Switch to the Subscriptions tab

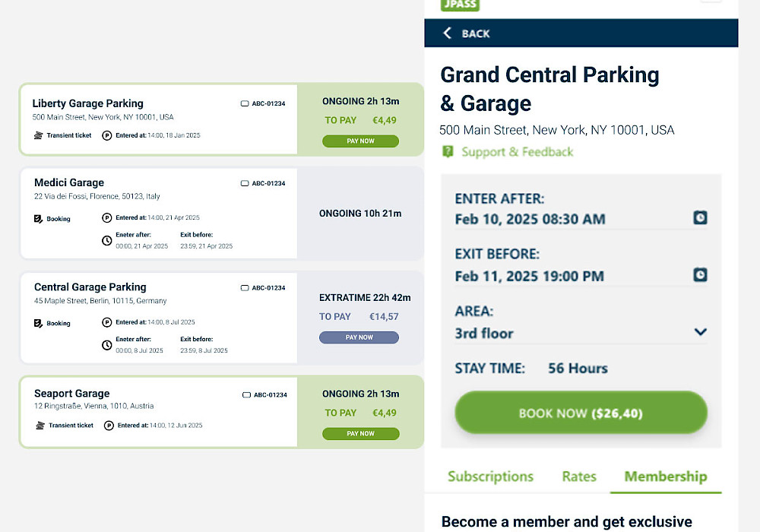[x=490, y=477]
